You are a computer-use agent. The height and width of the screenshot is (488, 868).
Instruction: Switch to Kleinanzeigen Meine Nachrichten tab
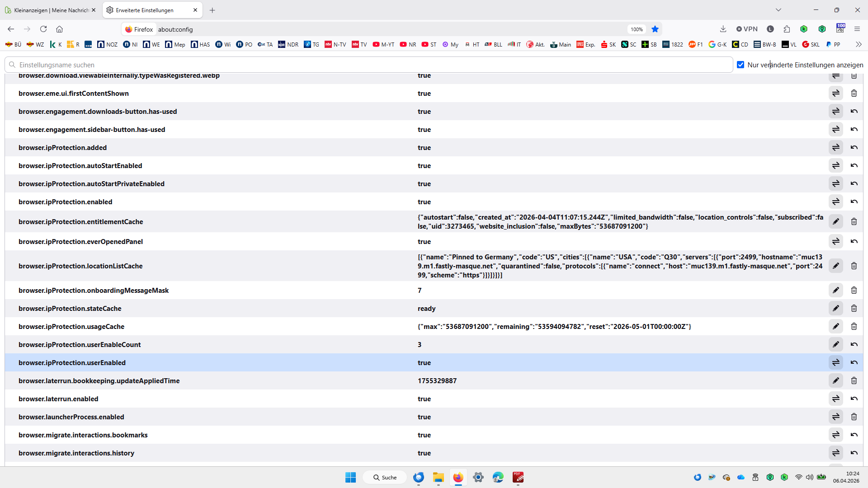50,10
